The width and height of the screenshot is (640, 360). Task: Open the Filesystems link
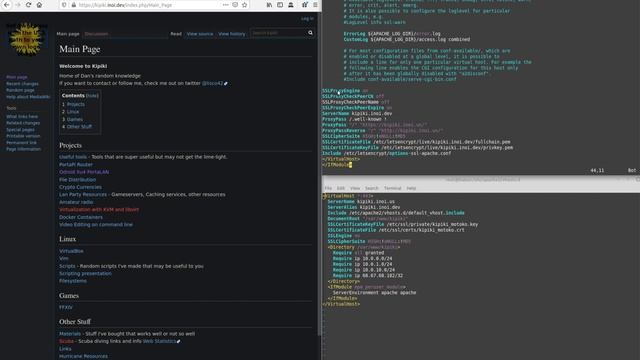pyautogui.click(x=73, y=281)
